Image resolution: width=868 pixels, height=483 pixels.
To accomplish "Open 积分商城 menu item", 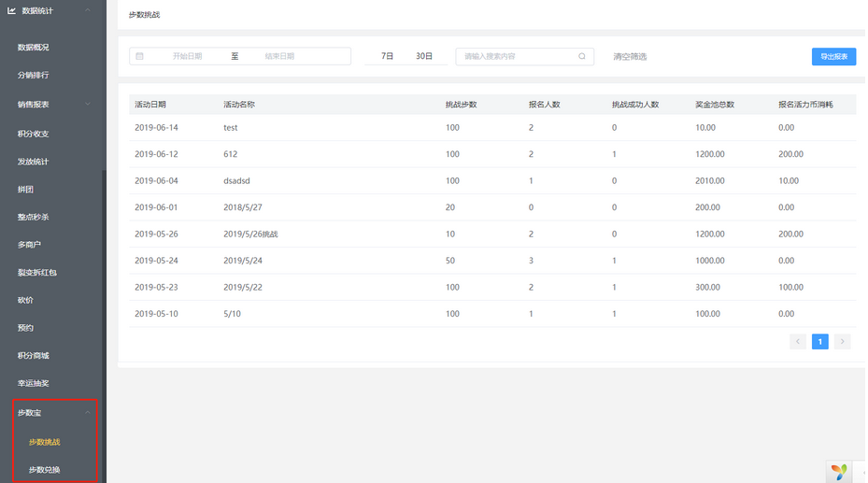I will click(34, 356).
